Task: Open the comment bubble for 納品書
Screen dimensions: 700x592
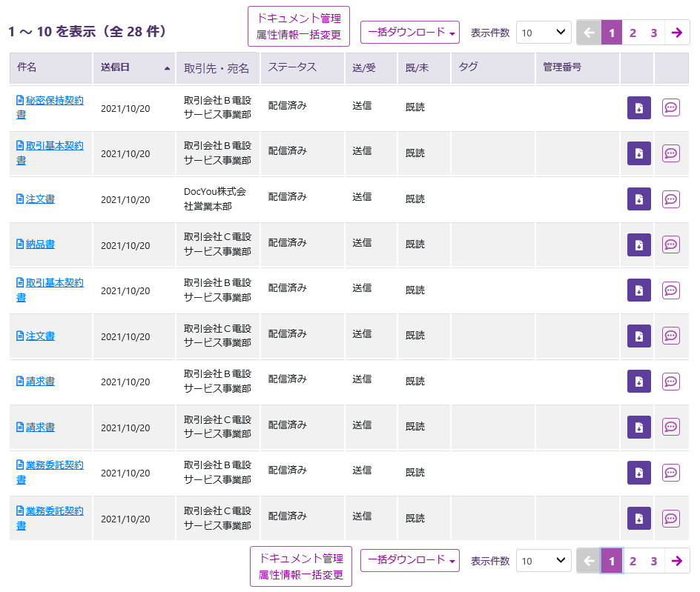Action: (670, 245)
